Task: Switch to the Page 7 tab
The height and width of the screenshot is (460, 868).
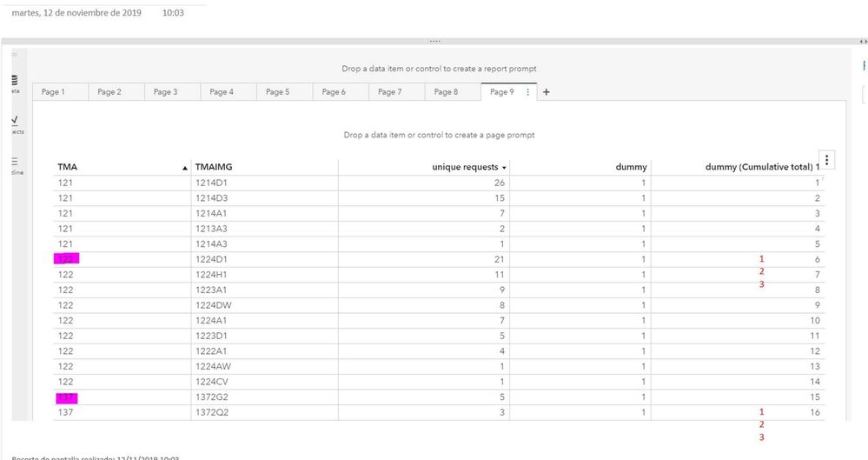Action: (x=390, y=92)
